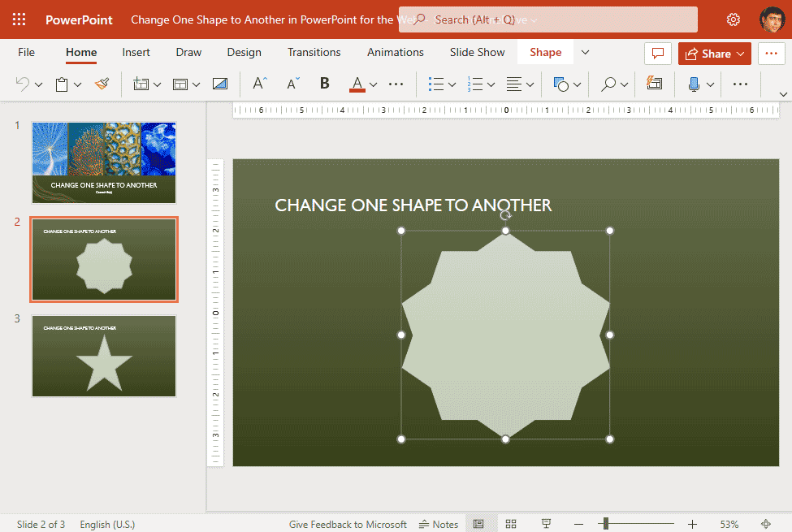Switch to the Animations ribbon tab
Image resolution: width=792 pixels, height=532 pixels.
point(396,52)
